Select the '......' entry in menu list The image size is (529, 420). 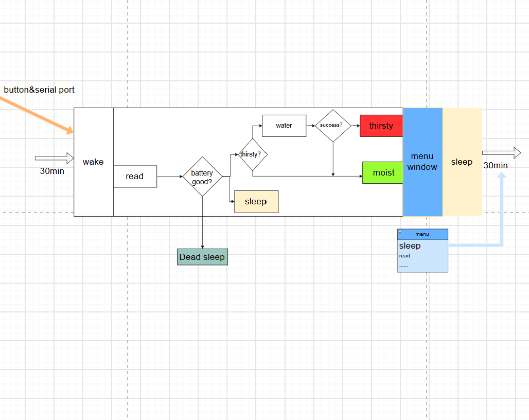[422, 266]
